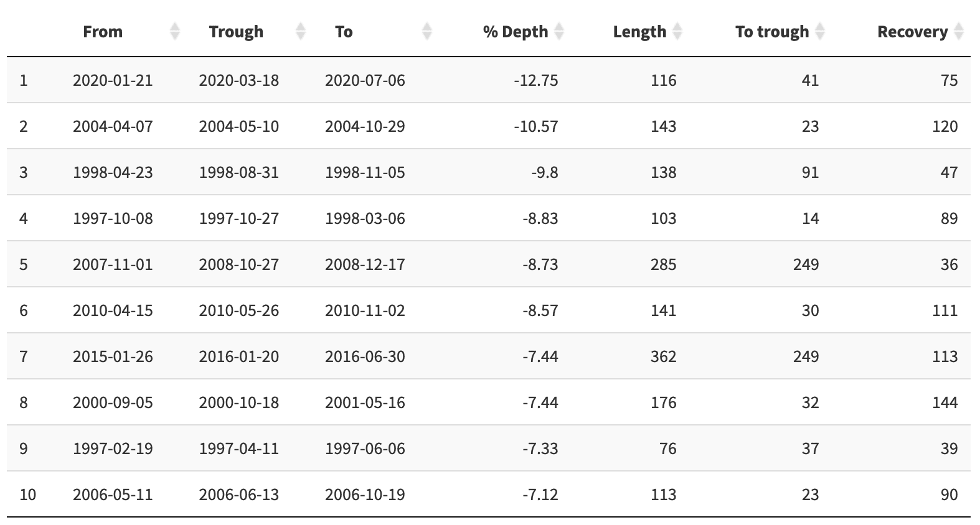The height and width of the screenshot is (525, 980).
Task: Click the -12.75 depth cell
Action: tap(536, 80)
